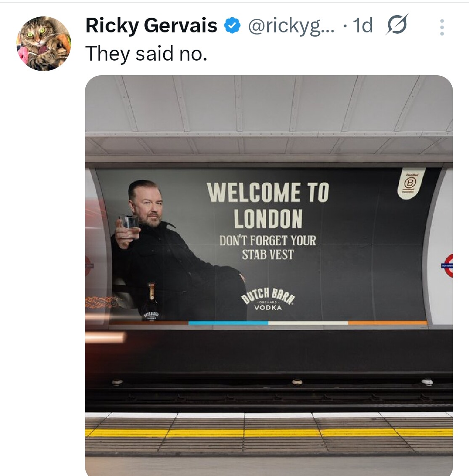Click the blue verified checkmark badge

click(x=232, y=26)
